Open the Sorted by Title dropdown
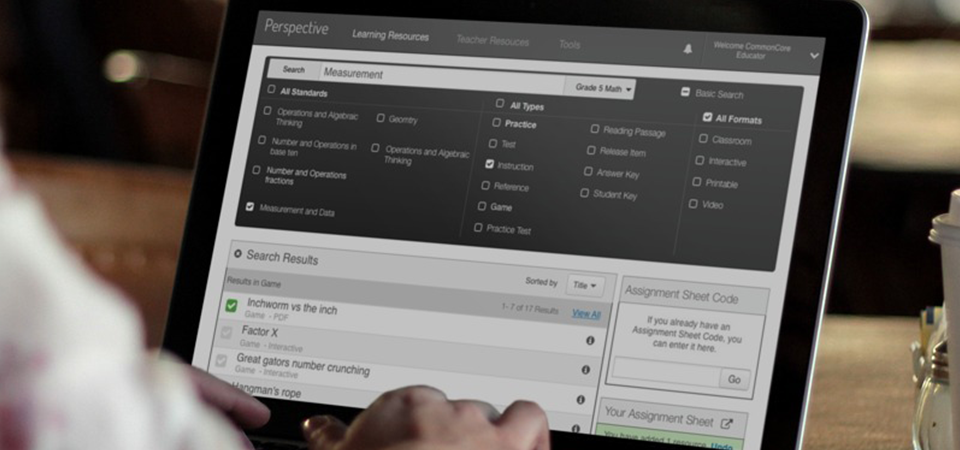 (x=585, y=285)
